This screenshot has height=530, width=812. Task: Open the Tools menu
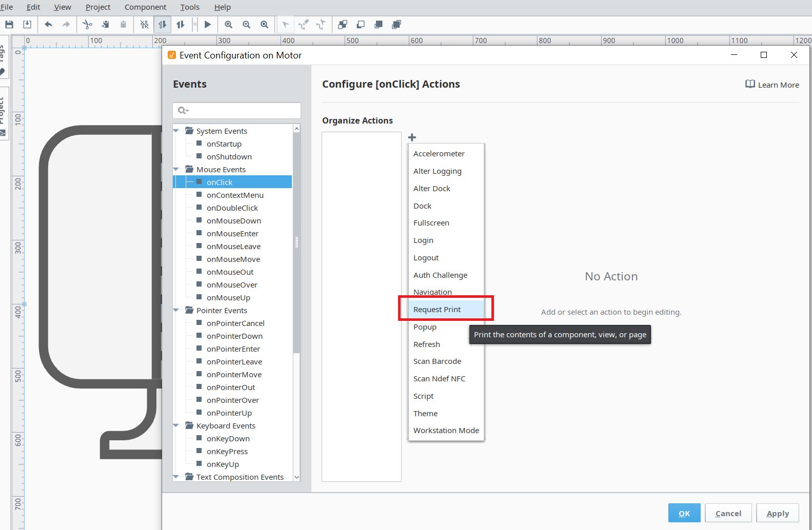[x=190, y=7]
